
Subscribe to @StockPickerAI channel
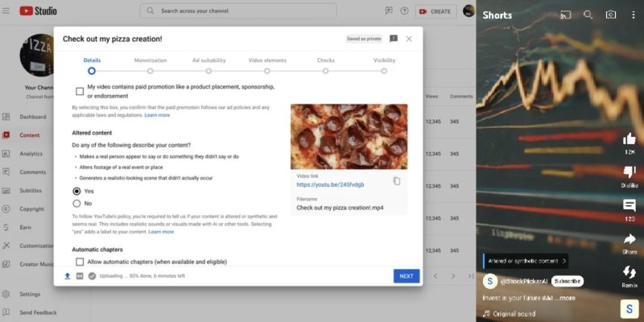point(567,281)
